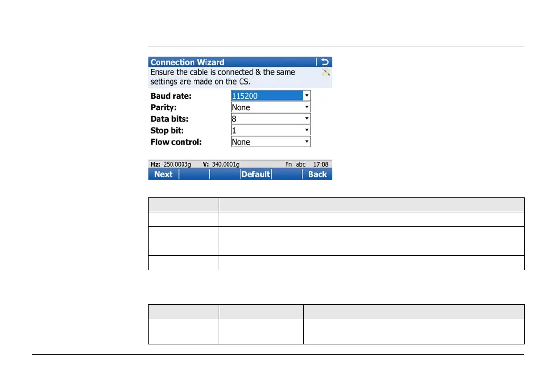Click the Baud rate: label
Image resolution: width=556 pixels, height=392 pixels.
(171, 96)
